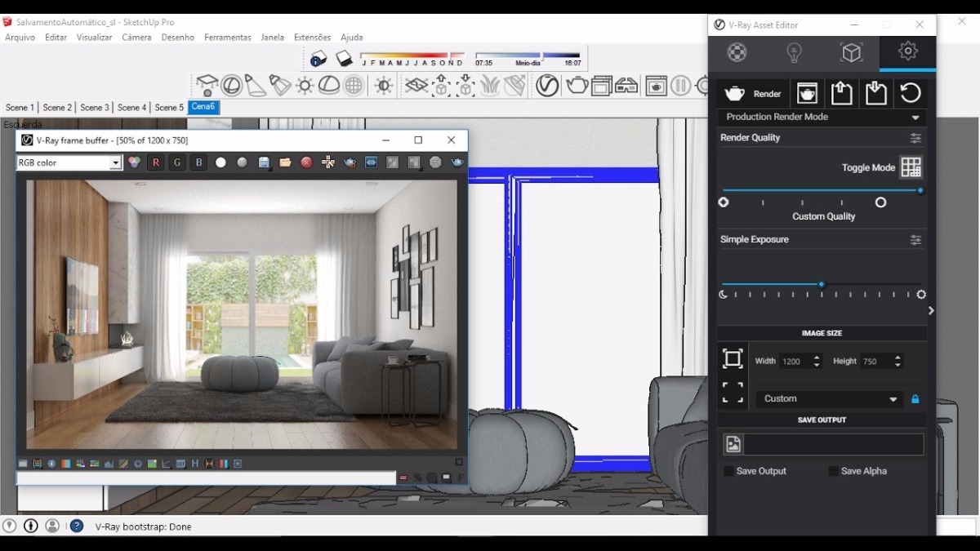Open the Geometry tab in V-Ray Asset Editor
The image size is (980, 551).
tap(851, 52)
